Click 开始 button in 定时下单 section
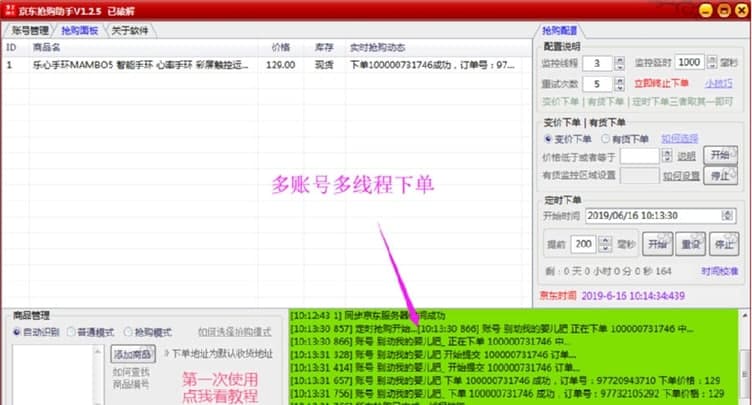752x405 pixels. pyautogui.click(x=658, y=244)
